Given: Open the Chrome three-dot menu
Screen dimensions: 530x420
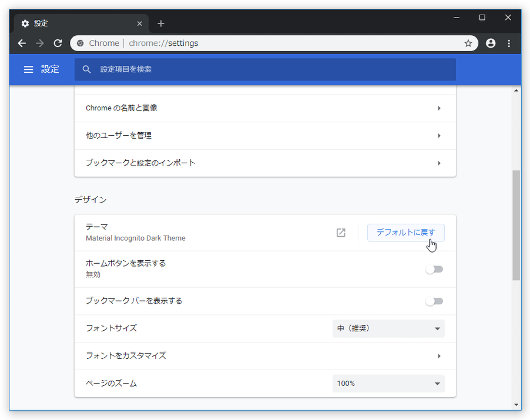Looking at the screenshot, I should tap(509, 43).
